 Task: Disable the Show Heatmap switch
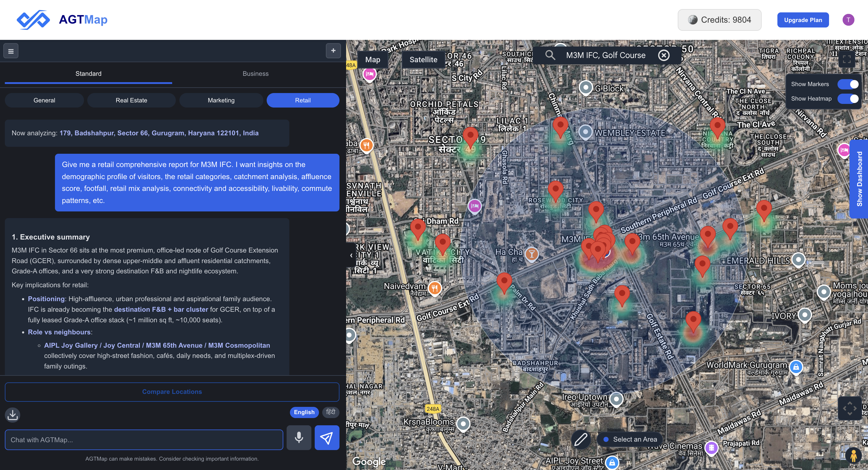(x=848, y=99)
